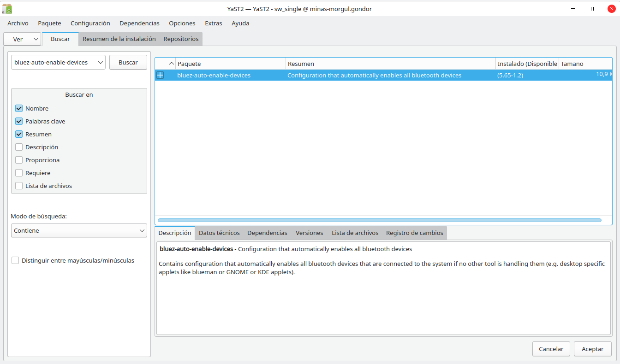The image size is (620, 364).
Task: Click the sort arrow column header
Action: 171,64
